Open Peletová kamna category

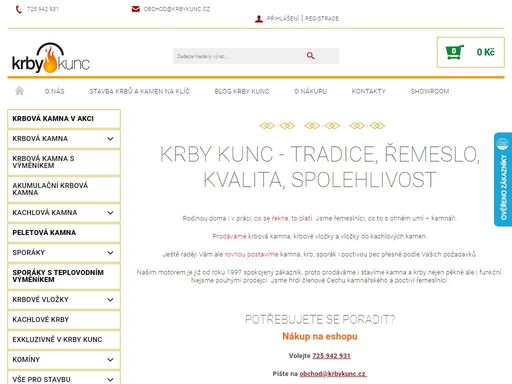64,233
